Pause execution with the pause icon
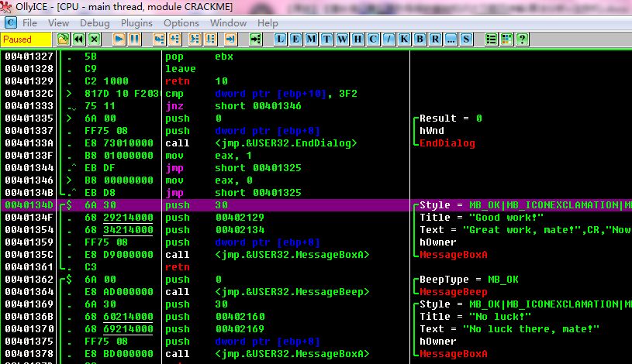This screenshot has width=632, height=364. (135, 39)
